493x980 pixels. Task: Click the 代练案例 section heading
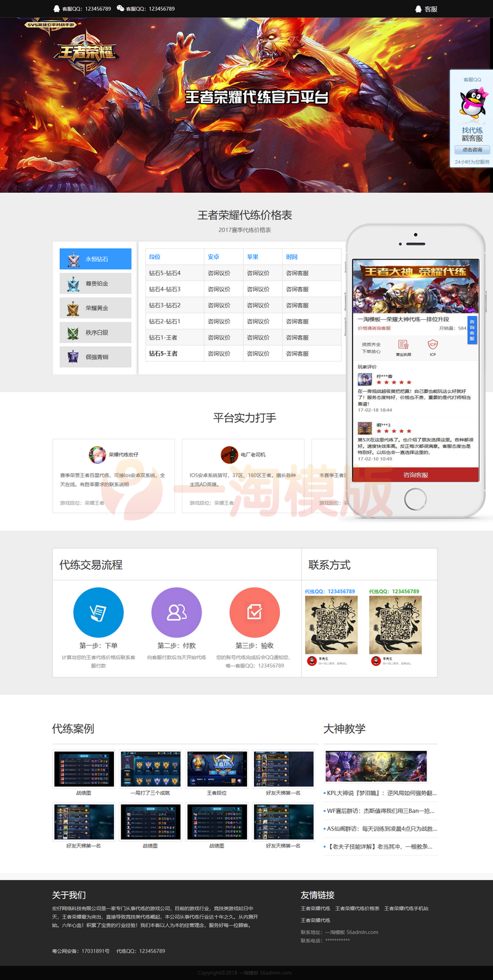73,729
